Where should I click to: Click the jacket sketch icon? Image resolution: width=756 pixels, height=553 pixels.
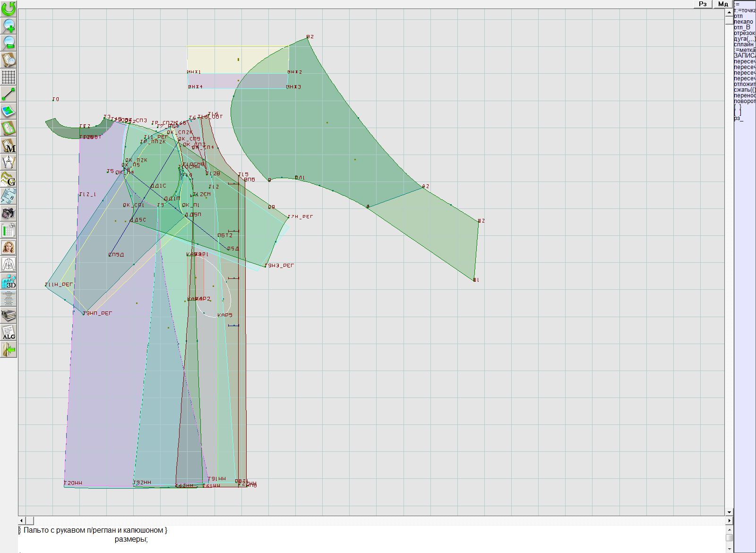click(9, 264)
